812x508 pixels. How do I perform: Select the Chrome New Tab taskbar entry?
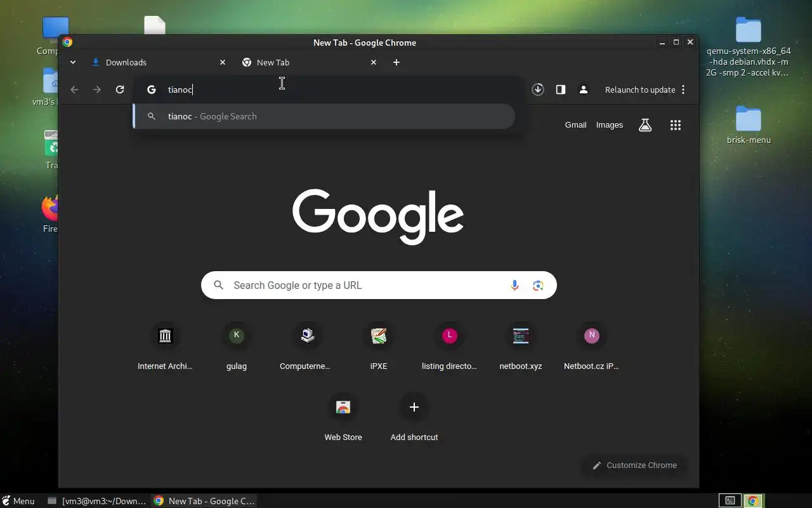click(x=204, y=501)
